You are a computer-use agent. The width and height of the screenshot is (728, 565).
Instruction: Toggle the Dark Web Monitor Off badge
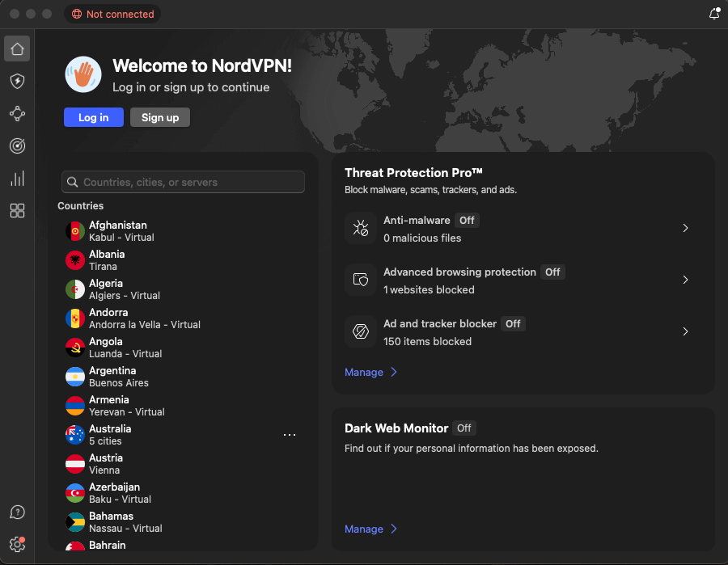tap(463, 428)
